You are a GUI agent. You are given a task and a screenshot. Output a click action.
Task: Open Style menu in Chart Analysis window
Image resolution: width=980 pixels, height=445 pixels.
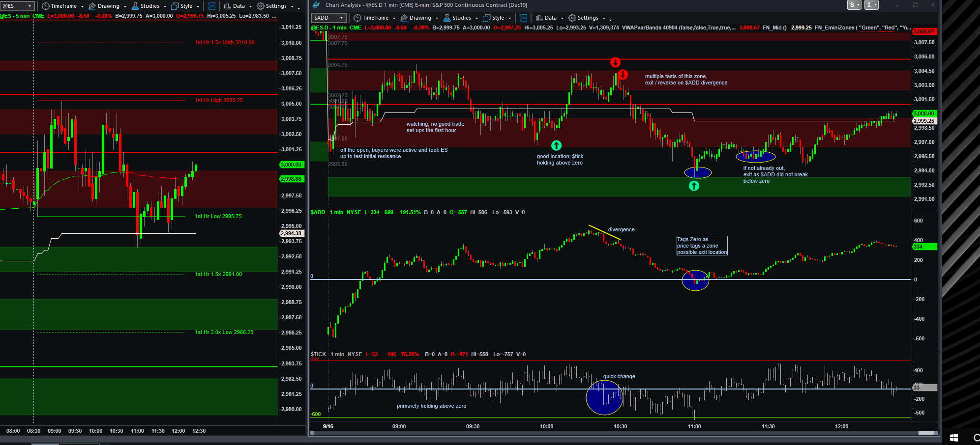click(x=497, y=18)
